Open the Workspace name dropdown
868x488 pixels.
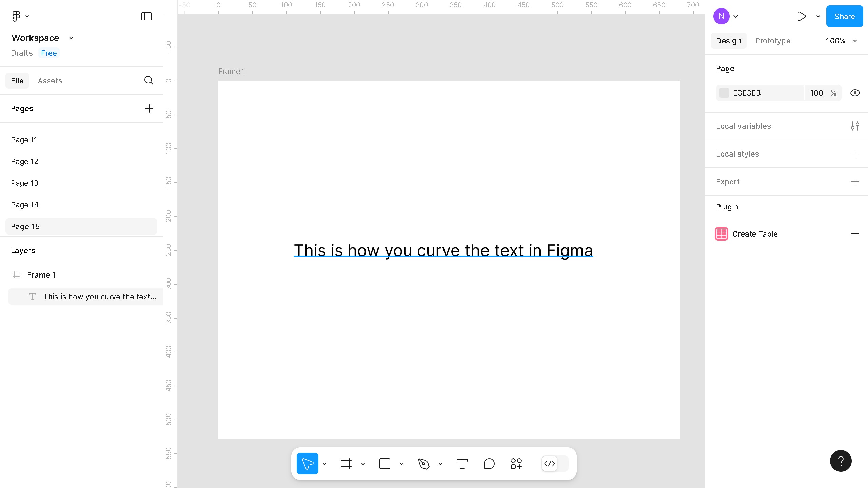(x=71, y=38)
